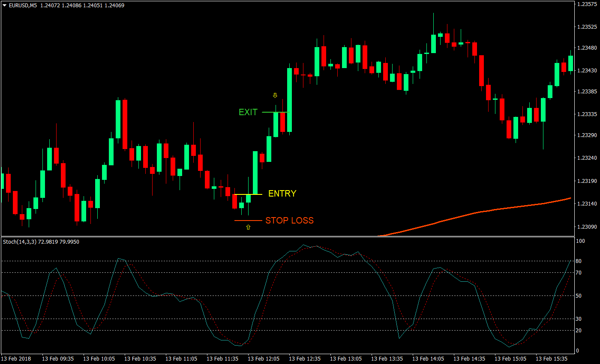Expand the chart dropdown arrow beside EURUSD,M5
600x364 pixels.
[x=4, y=5]
